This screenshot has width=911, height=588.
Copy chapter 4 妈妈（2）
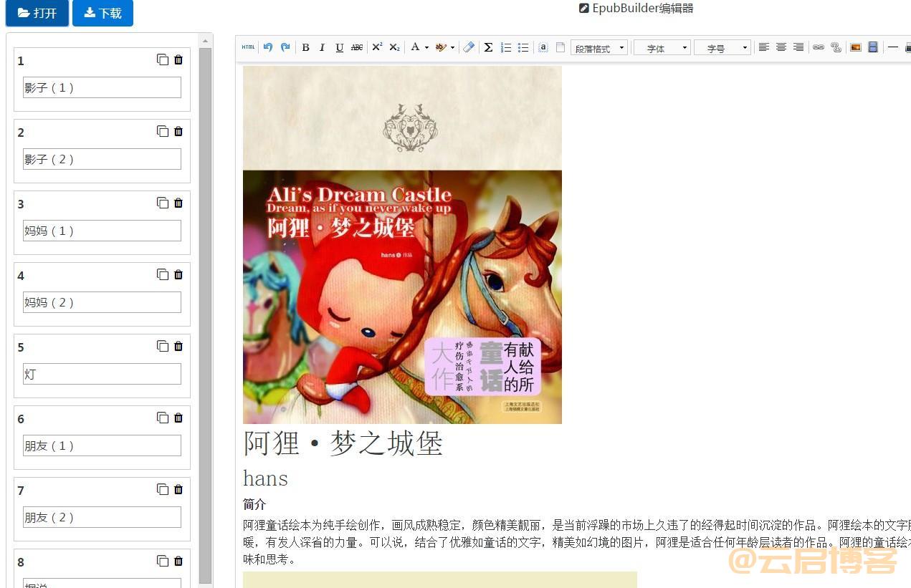pyautogui.click(x=163, y=275)
